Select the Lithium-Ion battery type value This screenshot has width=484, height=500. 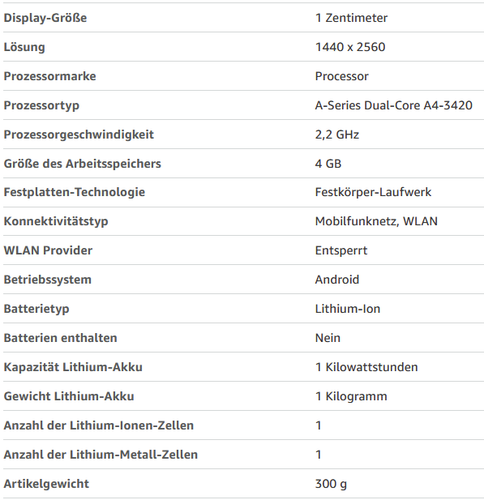(347, 309)
